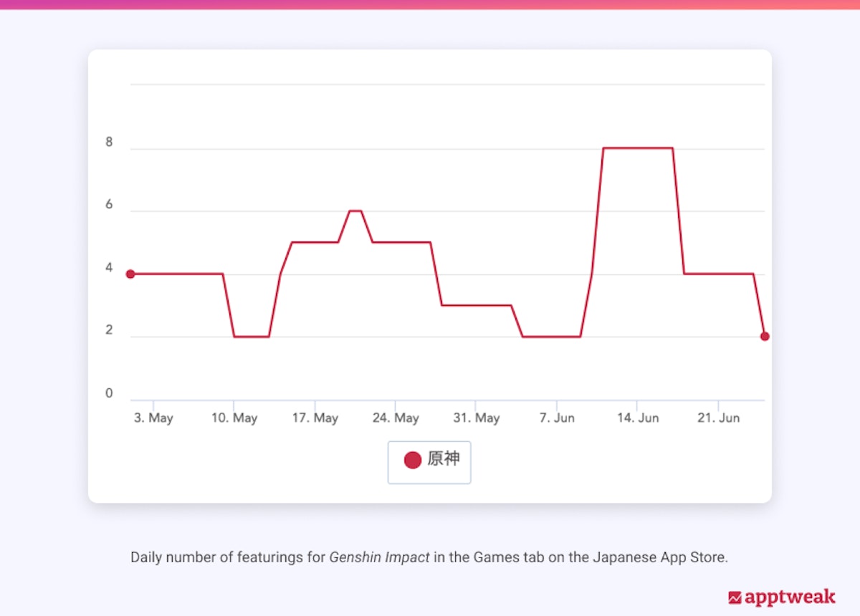Image resolution: width=860 pixels, height=616 pixels.
Task: Select the chart line's first data point
Action: coord(130,274)
